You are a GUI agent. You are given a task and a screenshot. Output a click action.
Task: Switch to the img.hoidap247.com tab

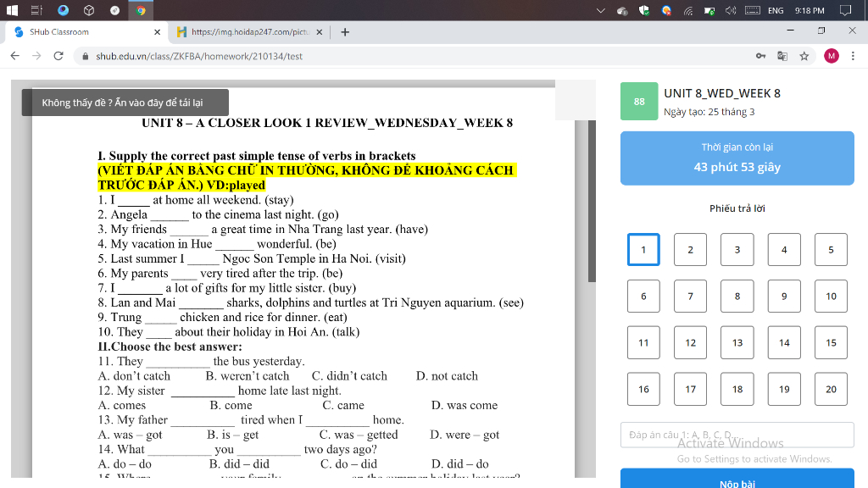coord(249,32)
